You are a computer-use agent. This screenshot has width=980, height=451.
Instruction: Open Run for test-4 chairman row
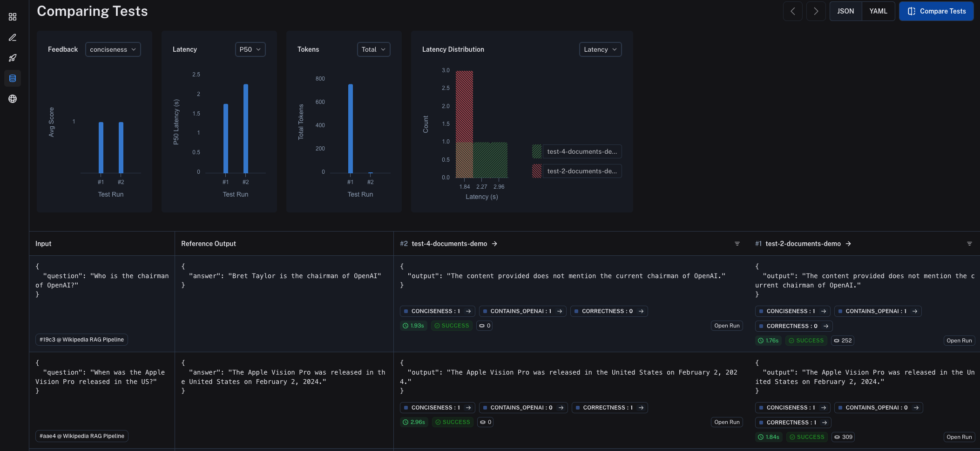tap(727, 326)
